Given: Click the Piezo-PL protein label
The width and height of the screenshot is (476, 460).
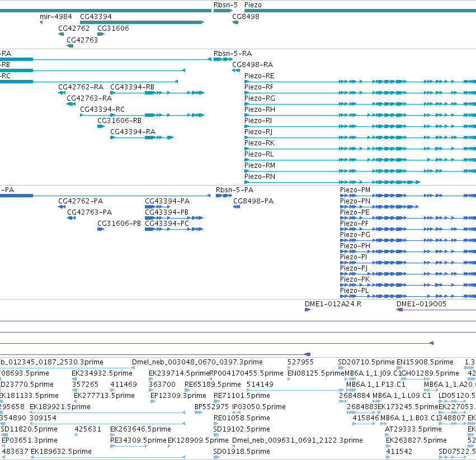Looking at the screenshot, I should click(354, 291).
